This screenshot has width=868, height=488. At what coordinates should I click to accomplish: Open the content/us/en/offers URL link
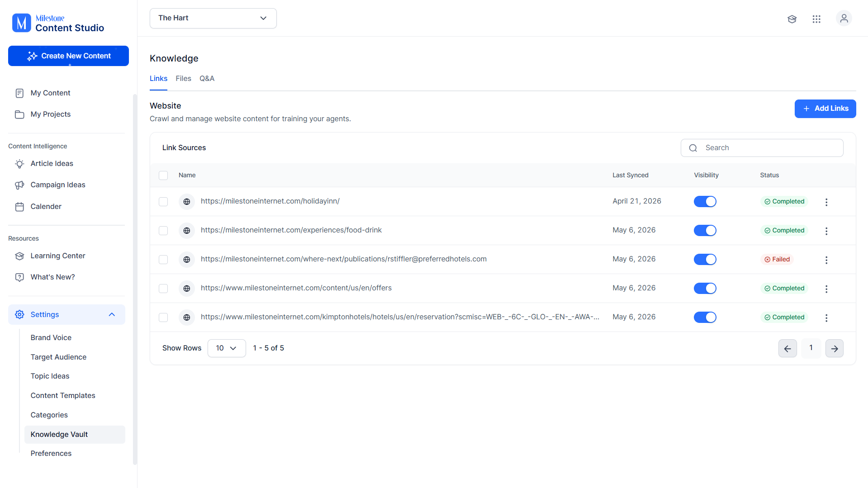(x=296, y=288)
